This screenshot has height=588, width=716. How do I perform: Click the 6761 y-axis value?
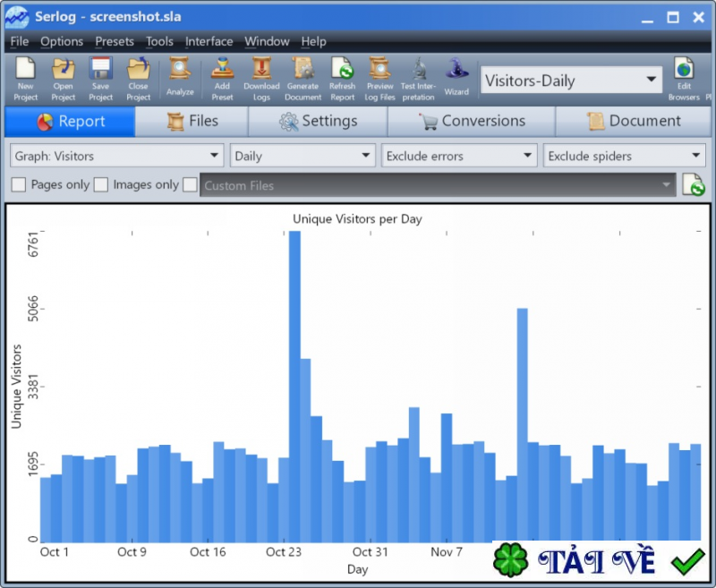click(33, 244)
